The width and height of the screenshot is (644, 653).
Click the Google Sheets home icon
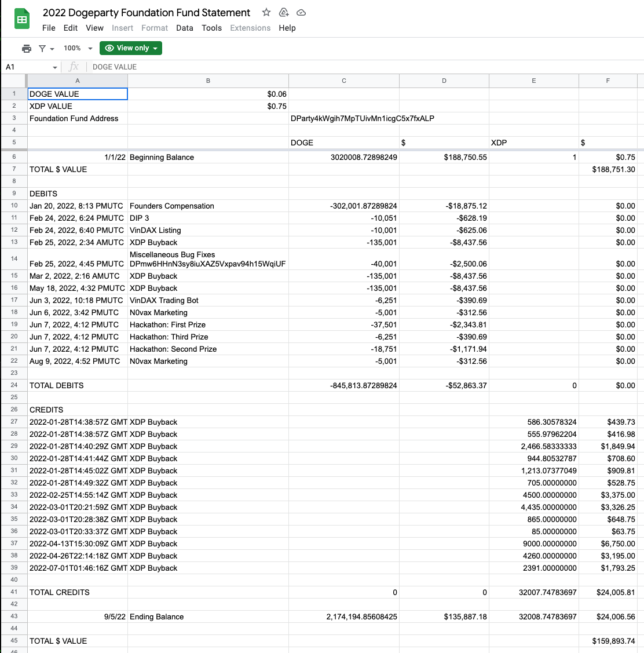point(21,19)
